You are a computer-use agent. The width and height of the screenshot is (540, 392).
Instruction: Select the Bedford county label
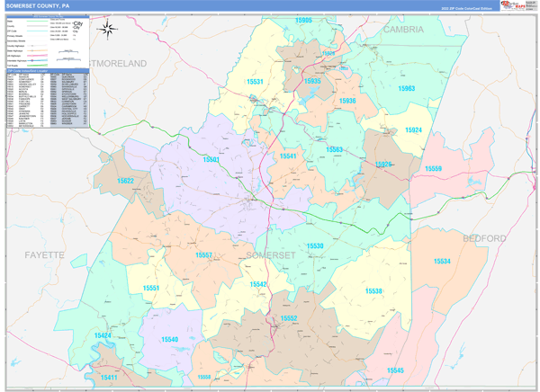tap(485, 238)
